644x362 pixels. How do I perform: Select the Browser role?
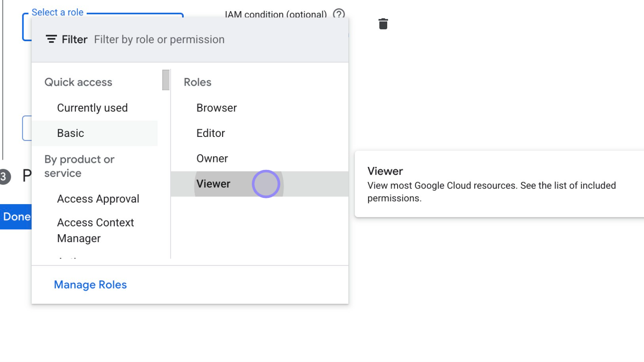[x=216, y=108]
